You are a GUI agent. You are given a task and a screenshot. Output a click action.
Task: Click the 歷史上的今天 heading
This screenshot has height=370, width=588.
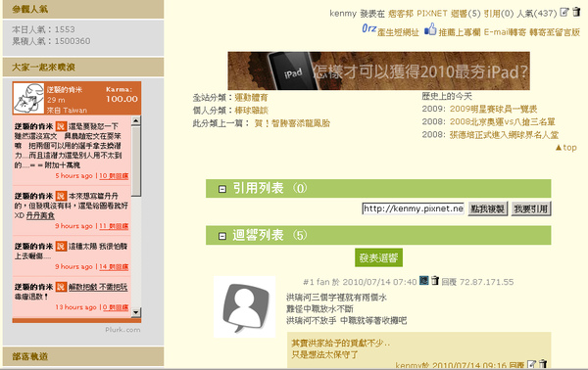pyautogui.click(x=447, y=96)
